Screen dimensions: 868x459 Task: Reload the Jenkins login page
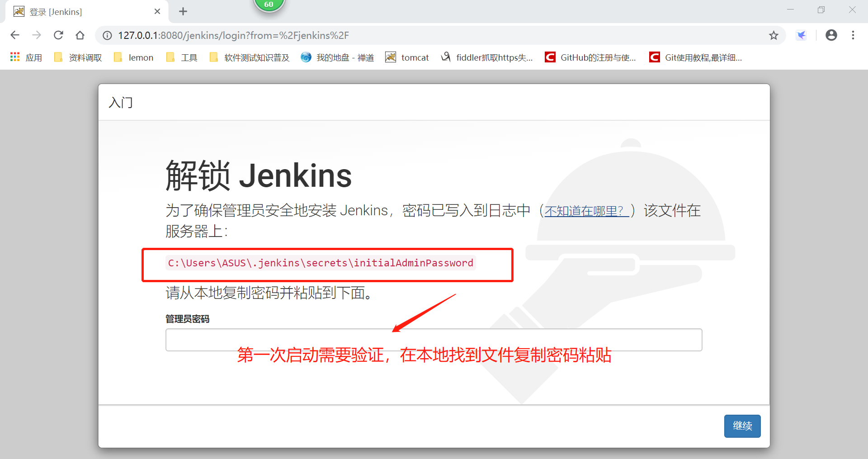(x=58, y=35)
